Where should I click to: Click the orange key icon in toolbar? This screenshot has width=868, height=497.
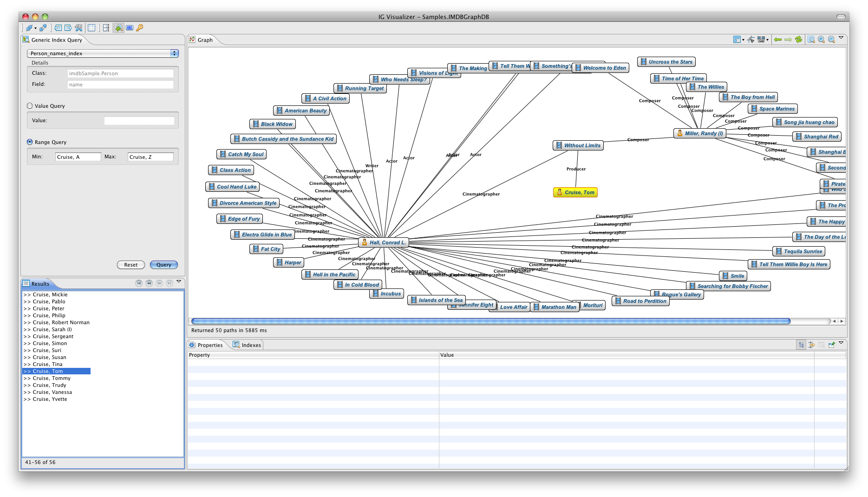click(139, 28)
